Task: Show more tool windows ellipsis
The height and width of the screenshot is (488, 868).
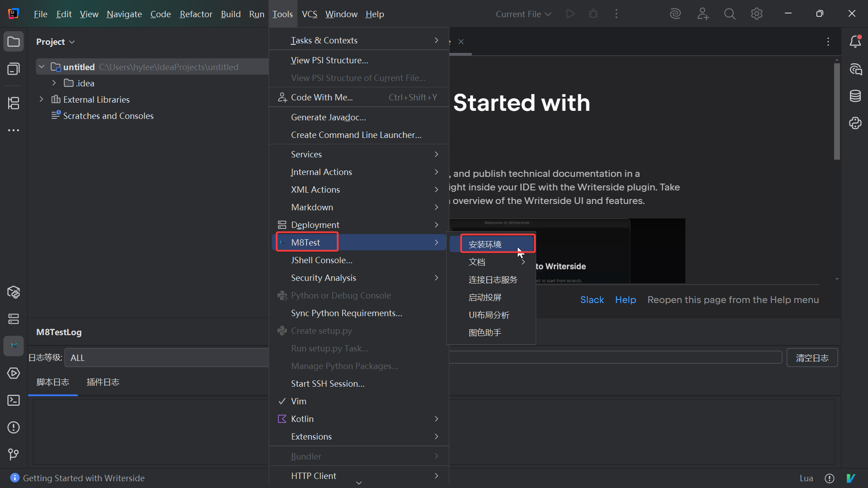Action: click(x=14, y=130)
